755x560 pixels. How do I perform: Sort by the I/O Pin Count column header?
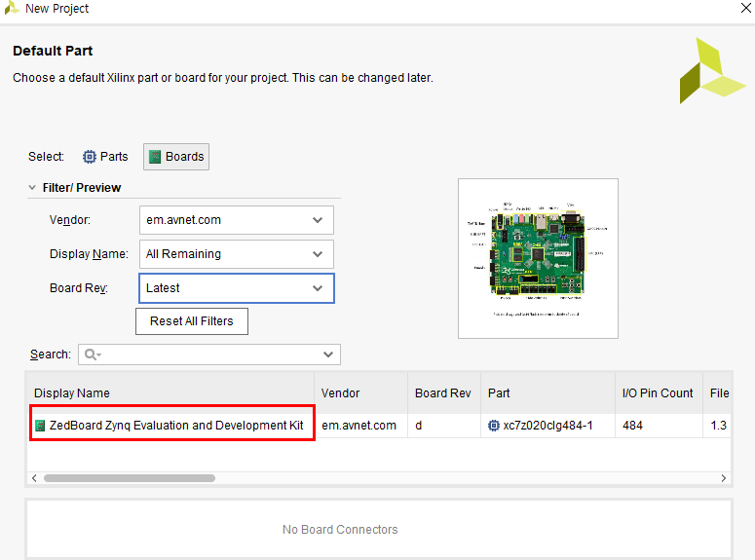pyautogui.click(x=659, y=392)
